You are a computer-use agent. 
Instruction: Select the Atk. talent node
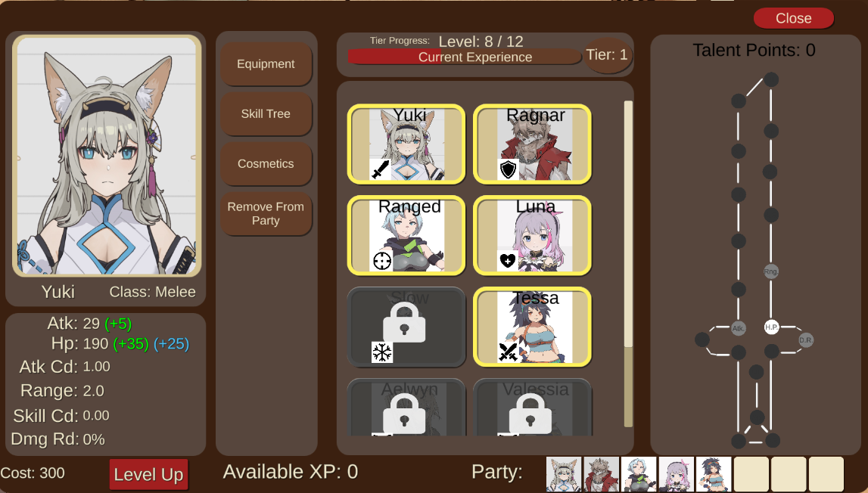click(x=739, y=328)
